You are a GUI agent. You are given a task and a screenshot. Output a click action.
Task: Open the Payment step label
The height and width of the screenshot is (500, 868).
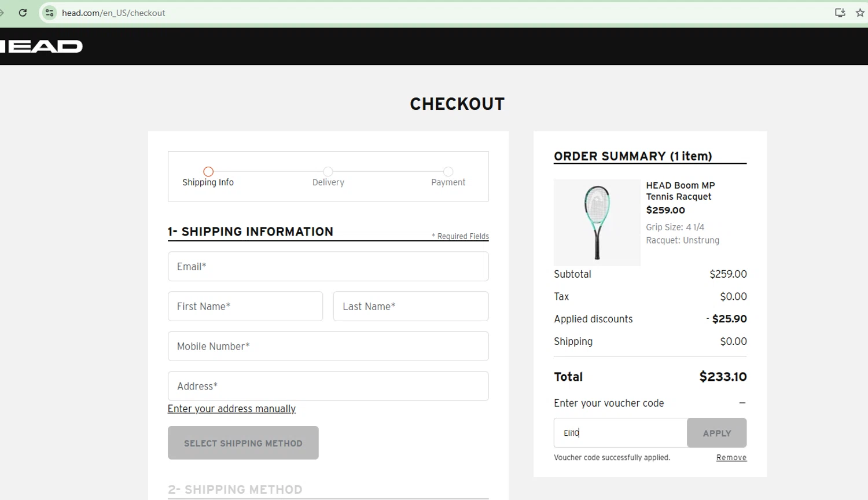click(448, 182)
